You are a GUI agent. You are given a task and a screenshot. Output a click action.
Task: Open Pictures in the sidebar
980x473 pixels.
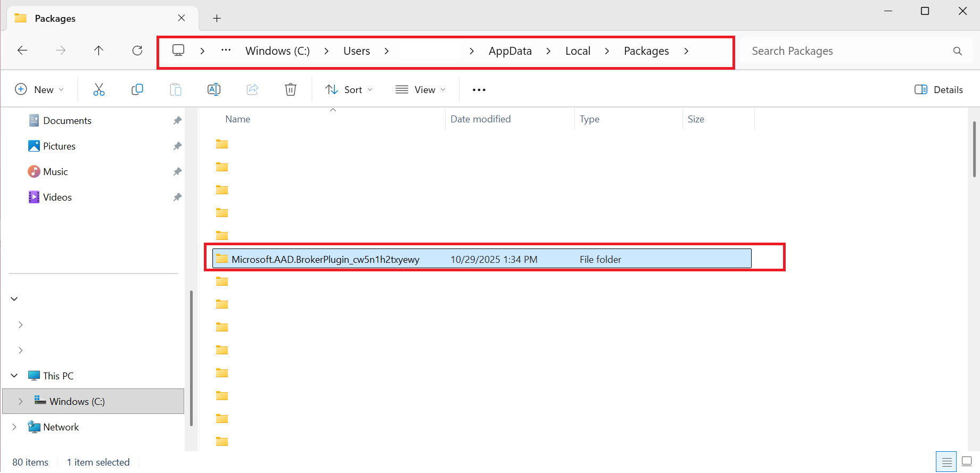(x=59, y=146)
